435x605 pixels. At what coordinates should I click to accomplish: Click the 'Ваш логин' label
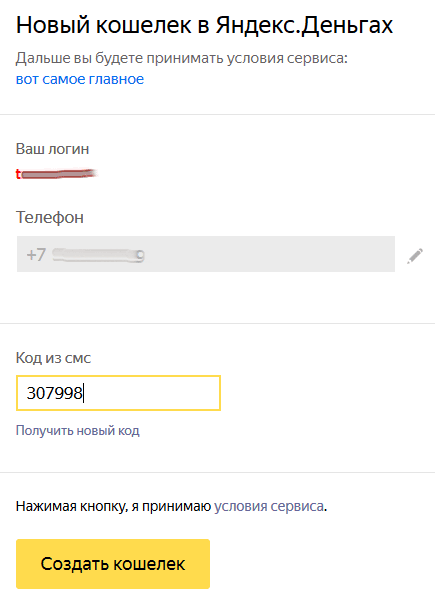tap(52, 149)
